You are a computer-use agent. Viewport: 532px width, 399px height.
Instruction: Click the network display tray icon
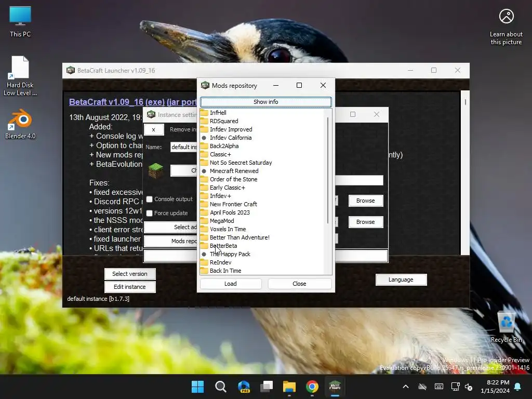[x=455, y=387]
